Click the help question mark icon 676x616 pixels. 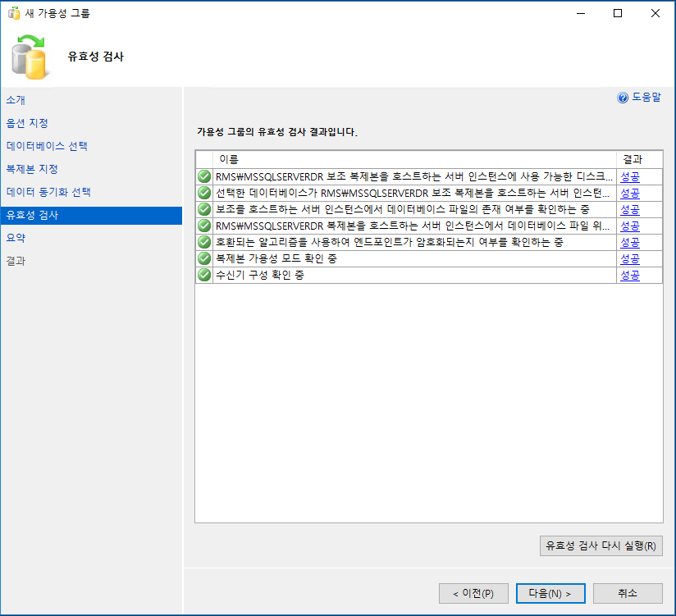(623, 98)
